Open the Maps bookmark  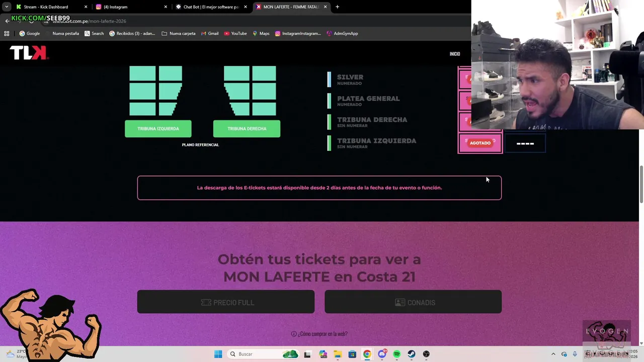pos(261,34)
